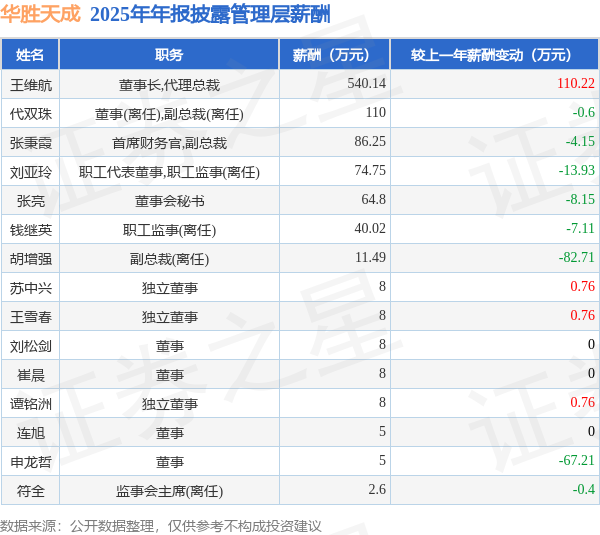Click the salary value 11.49
The image size is (600, 535).
point(370,258)
